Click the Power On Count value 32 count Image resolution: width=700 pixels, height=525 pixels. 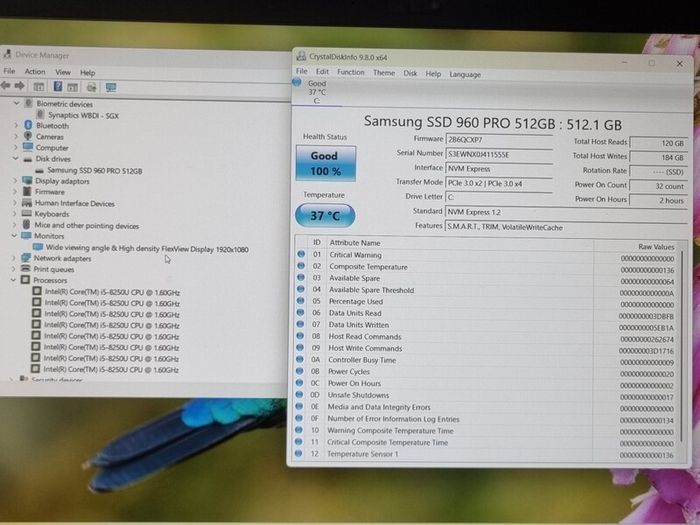click(658, 186)
